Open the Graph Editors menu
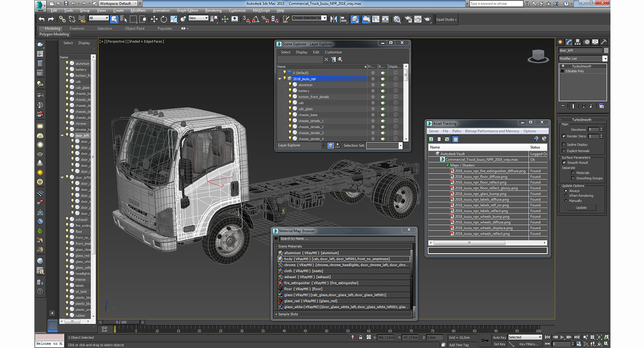Viewport: 644px width, 348px height. point(188,10)
